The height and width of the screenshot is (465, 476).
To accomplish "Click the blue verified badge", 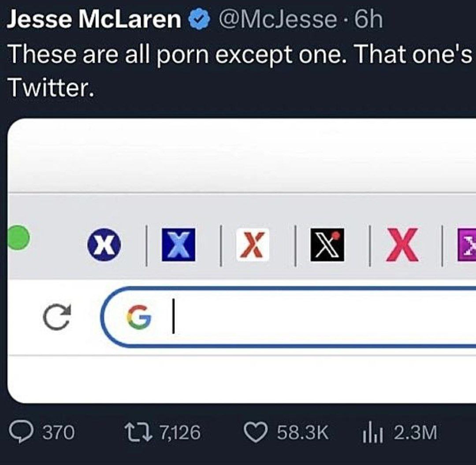I will point(200,20).
